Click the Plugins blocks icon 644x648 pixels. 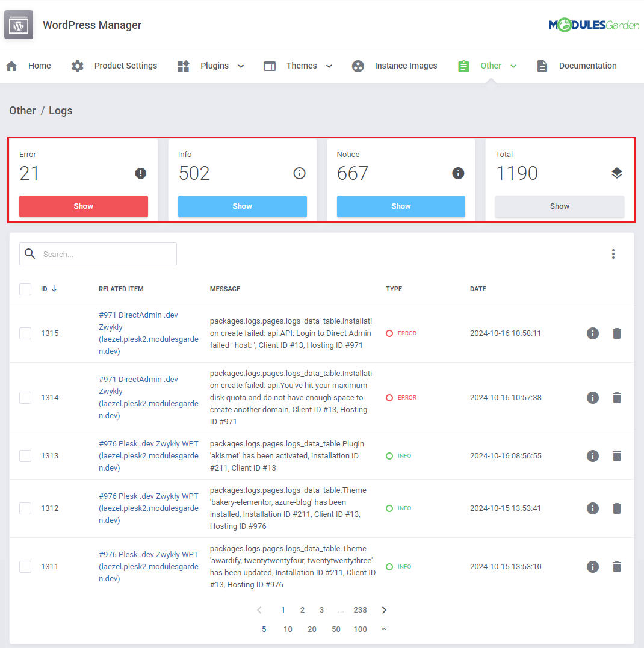[183, 66]
